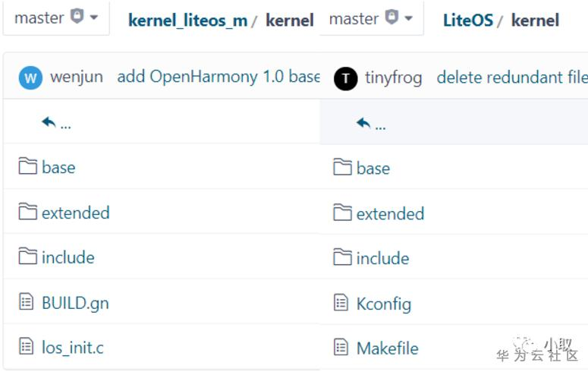Screen dimensions: 588x375
Task: Open the right master branch dropdown
Action: click(x=371, y=18)
